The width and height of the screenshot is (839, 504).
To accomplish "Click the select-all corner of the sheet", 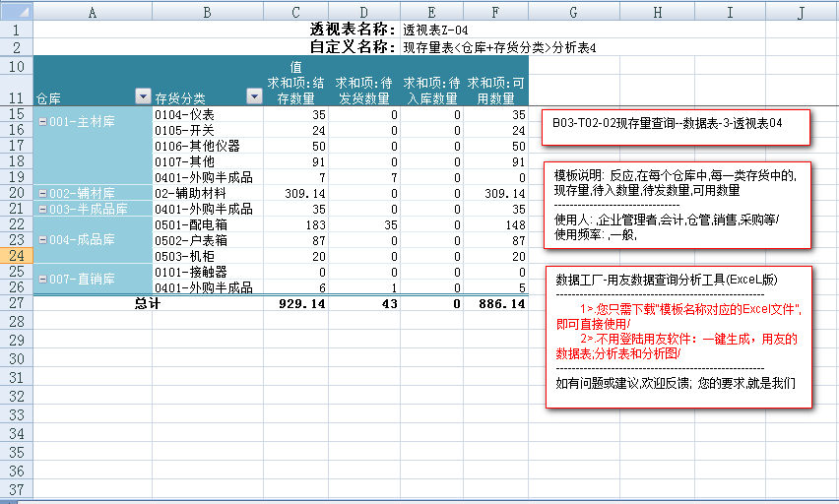I will coord(16,12).
